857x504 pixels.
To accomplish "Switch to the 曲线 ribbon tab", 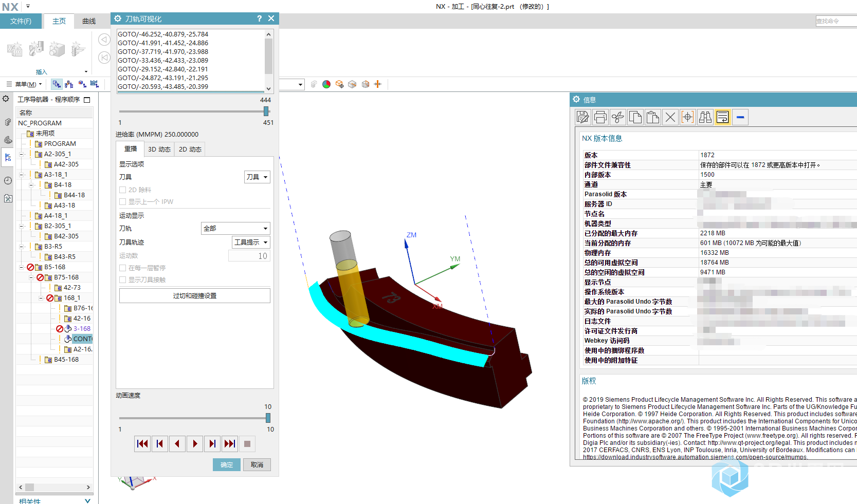I will coord(89,21).
